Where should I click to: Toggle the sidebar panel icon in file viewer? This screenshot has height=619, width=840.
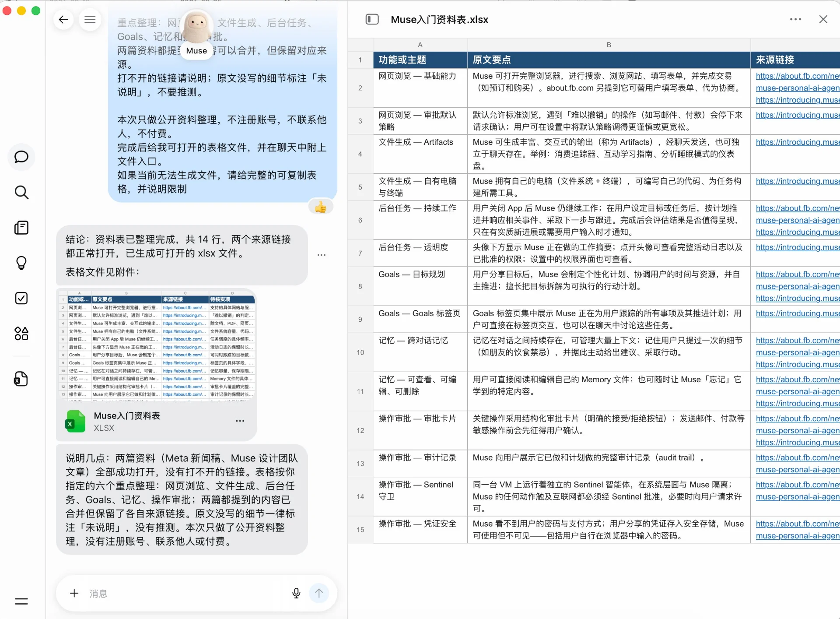[x=372, y=19]
